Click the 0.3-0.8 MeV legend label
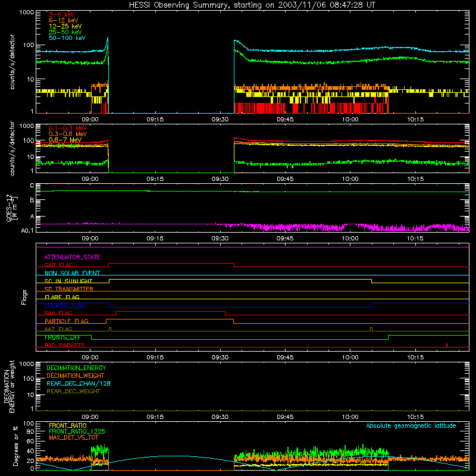 (68, 134)
